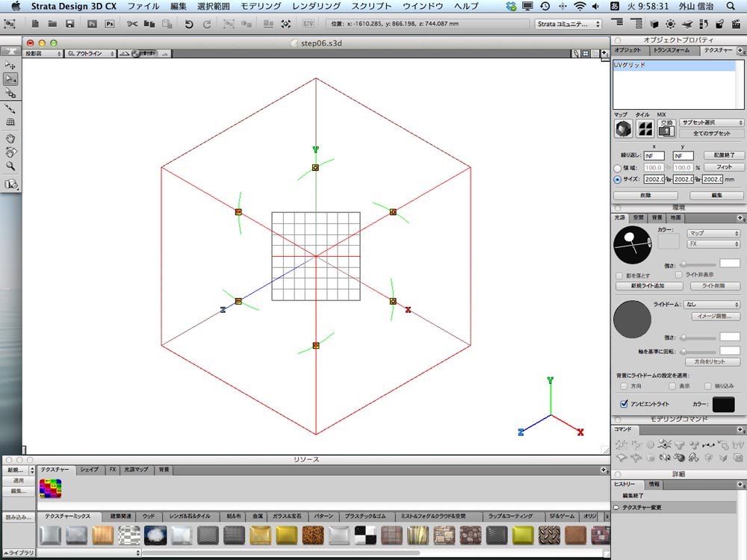Click the scissors Cut icon
747x560 pixels.
click(x=132, y=24)
